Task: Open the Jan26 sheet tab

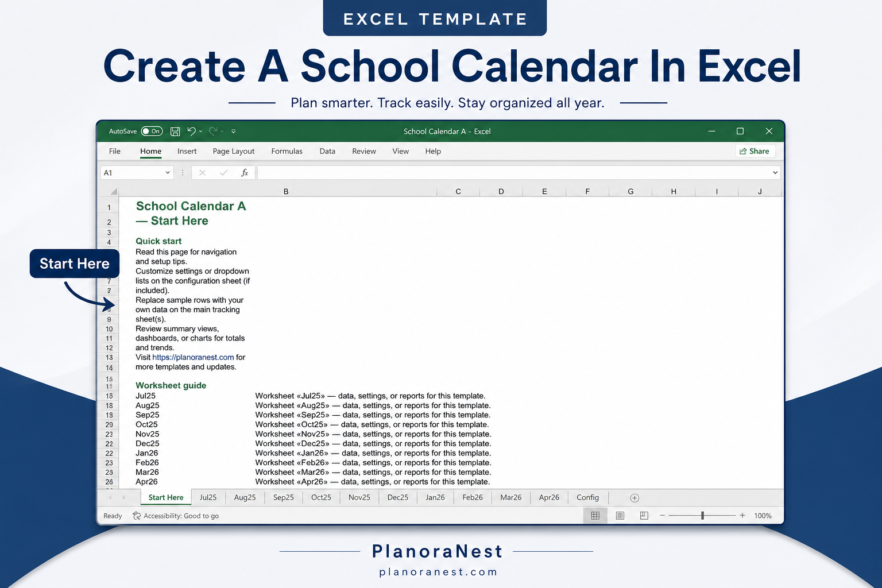Action: 435,497
